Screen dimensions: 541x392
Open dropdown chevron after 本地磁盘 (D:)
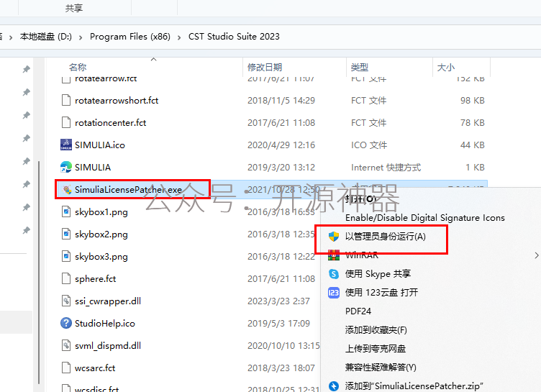[x=81, y=37]
